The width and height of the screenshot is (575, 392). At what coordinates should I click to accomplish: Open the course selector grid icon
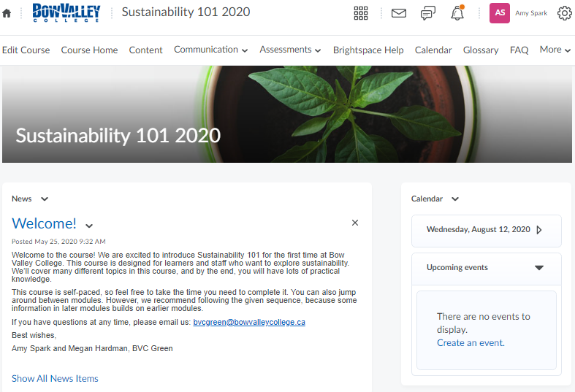click(x=361, y=13)
